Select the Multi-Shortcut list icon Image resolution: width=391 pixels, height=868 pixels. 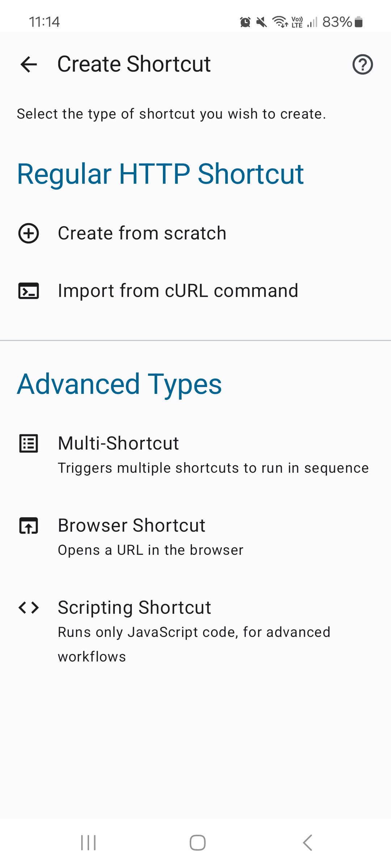[x=29, y=443]
